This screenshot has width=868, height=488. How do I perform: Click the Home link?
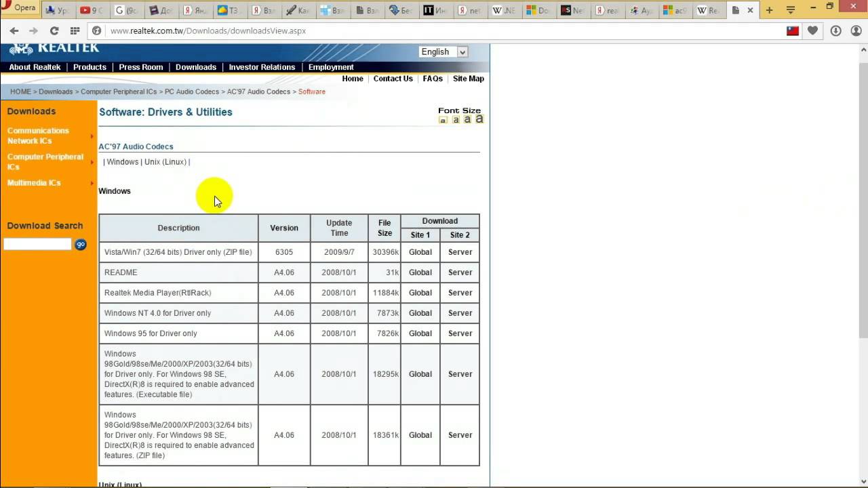click(x=353, y=79)
